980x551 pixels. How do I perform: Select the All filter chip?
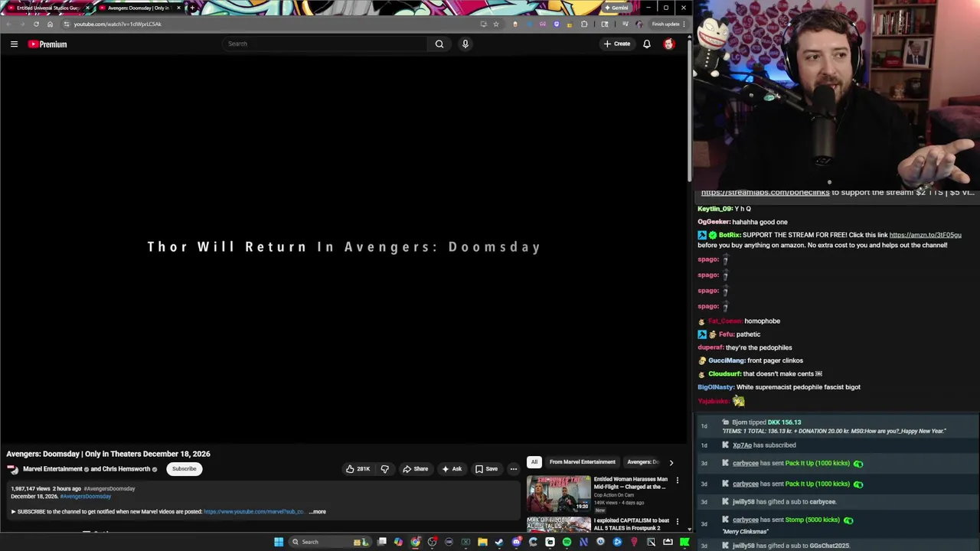pyautogui.click(x=534, y=462)
